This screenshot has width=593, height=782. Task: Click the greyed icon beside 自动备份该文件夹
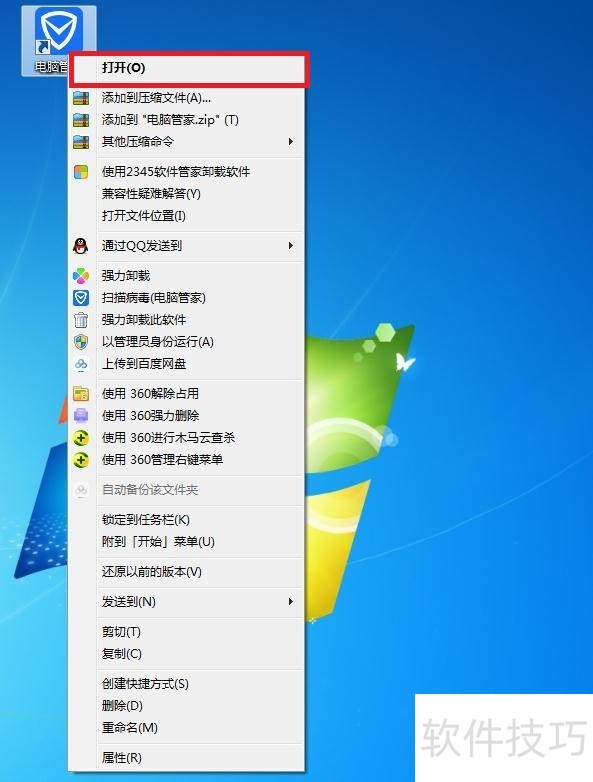point(81,490)
